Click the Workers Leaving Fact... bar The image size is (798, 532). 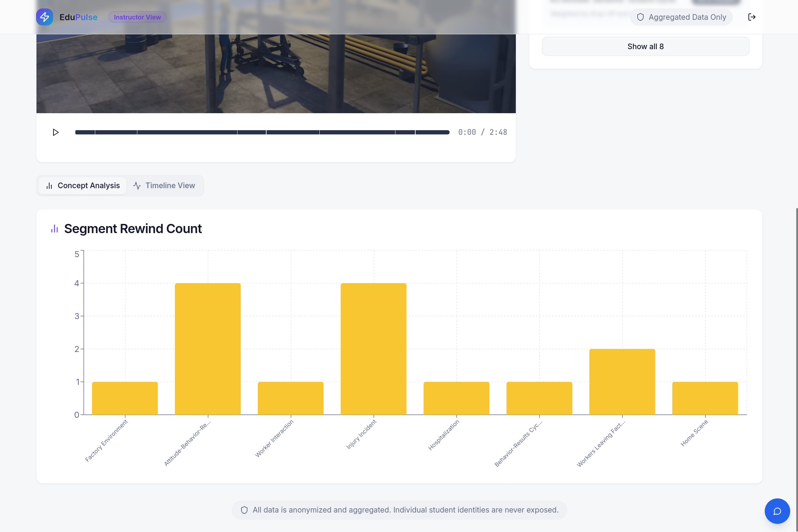click(x=622, y=381)
